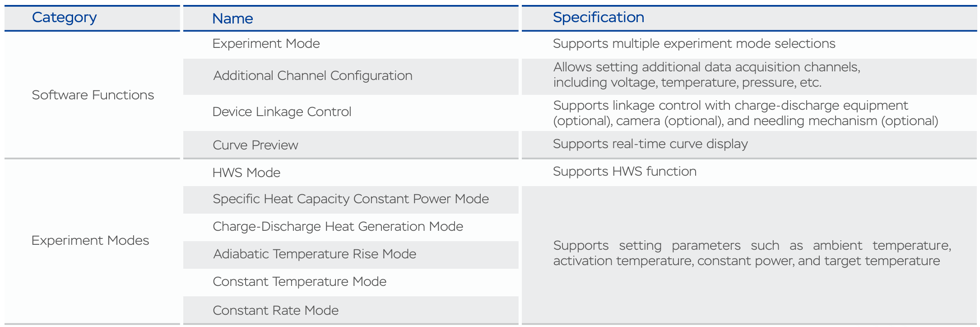Click the Specification column header
This screenshot has height=327, width=980.
pyautogui.click(x=599, y=18)
